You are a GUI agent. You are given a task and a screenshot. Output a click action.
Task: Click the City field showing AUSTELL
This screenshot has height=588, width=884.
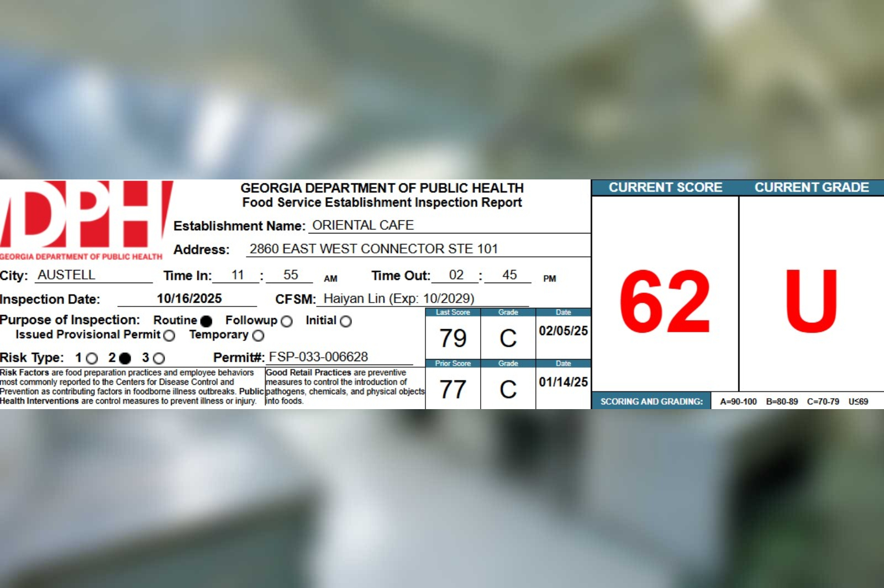(66, 275)
